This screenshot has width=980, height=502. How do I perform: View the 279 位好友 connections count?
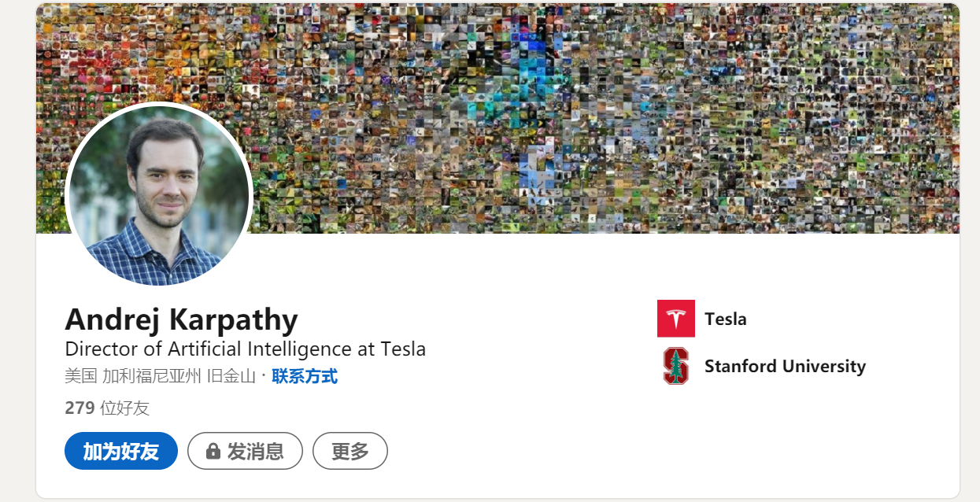click(x=107, y=408)
